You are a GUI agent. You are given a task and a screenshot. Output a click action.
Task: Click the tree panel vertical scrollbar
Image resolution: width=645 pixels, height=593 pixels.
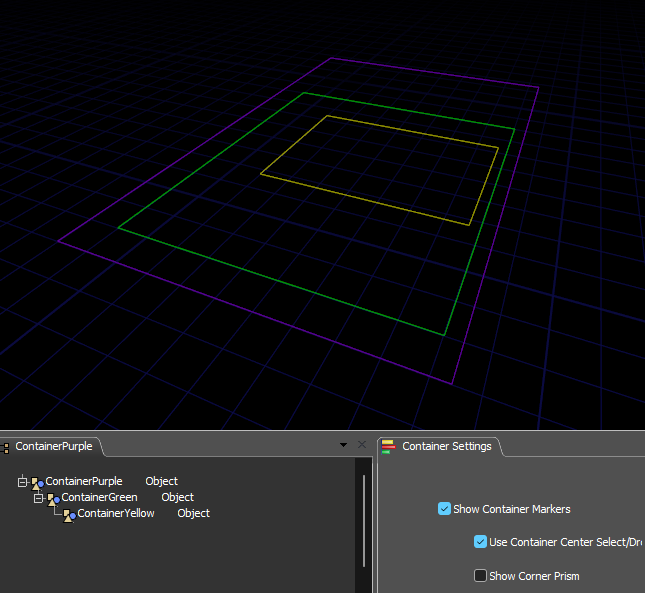[364, 521]
